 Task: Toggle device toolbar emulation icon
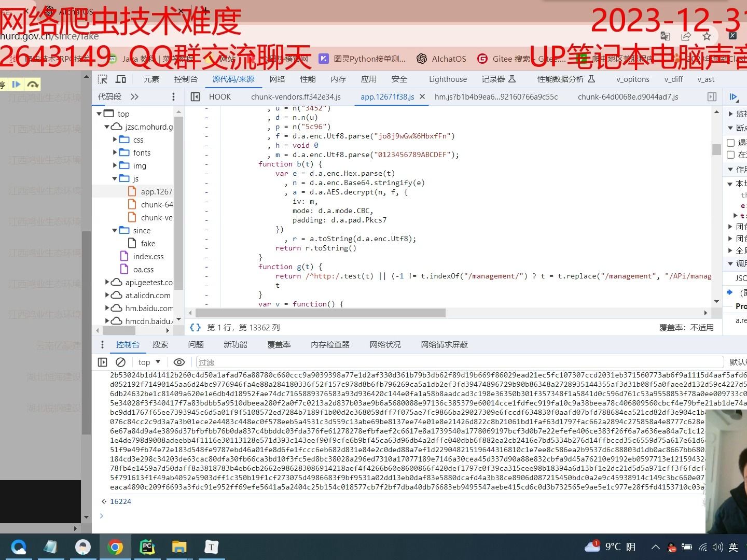click(121, 79)
